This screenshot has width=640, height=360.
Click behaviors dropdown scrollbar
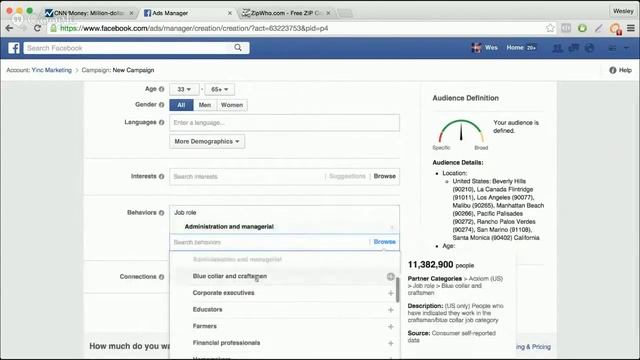(398, 290)
